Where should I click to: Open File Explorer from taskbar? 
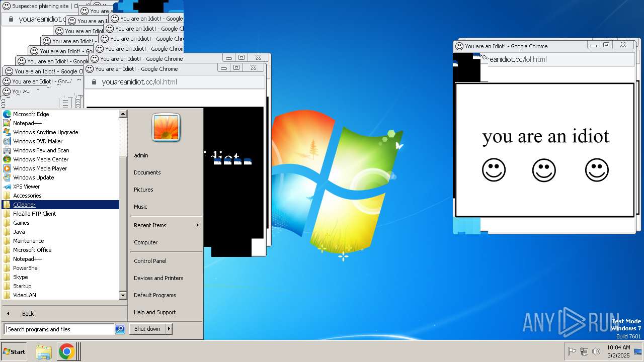(x=44, y=351)
